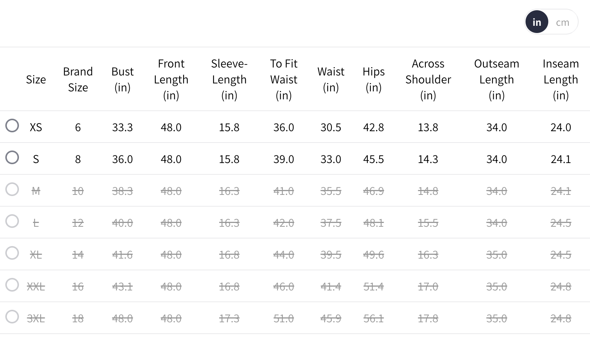Click the Brand Size column header
The height and width of the screenshot is (364, 590).
click(x=78, y=80)
